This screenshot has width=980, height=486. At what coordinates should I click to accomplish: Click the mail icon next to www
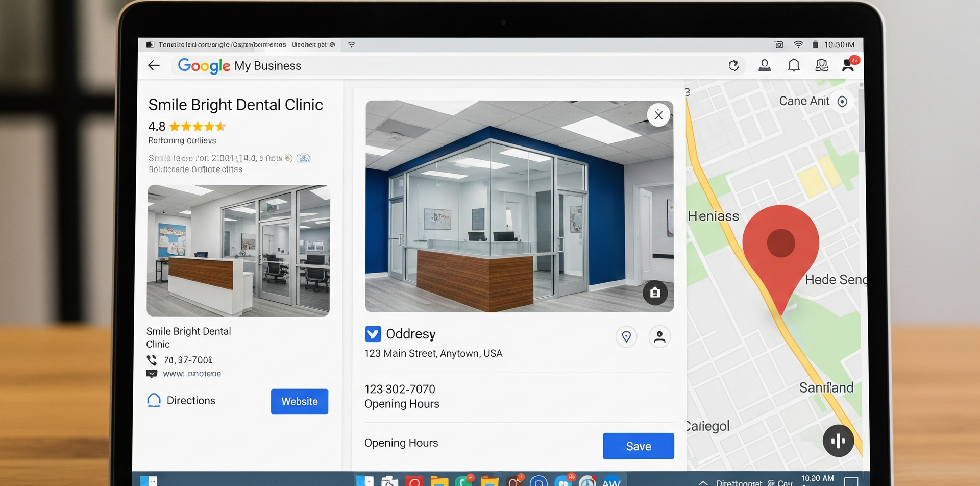pyautogui.click(x=152, y=374)
